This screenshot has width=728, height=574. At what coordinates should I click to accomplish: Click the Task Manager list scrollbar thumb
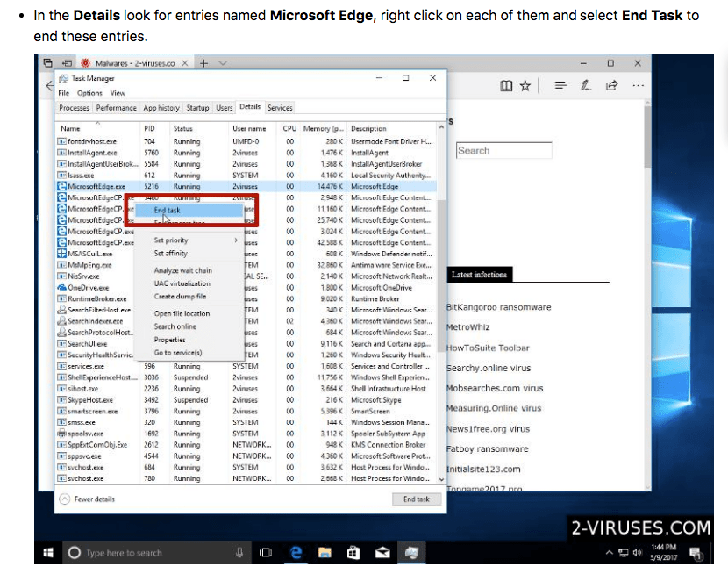tap(441, 274)
